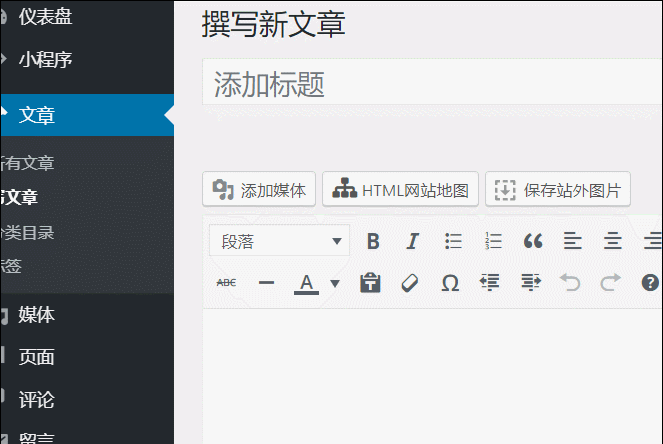Center align text
Screen dimensions: 663x444
(612, 241)
